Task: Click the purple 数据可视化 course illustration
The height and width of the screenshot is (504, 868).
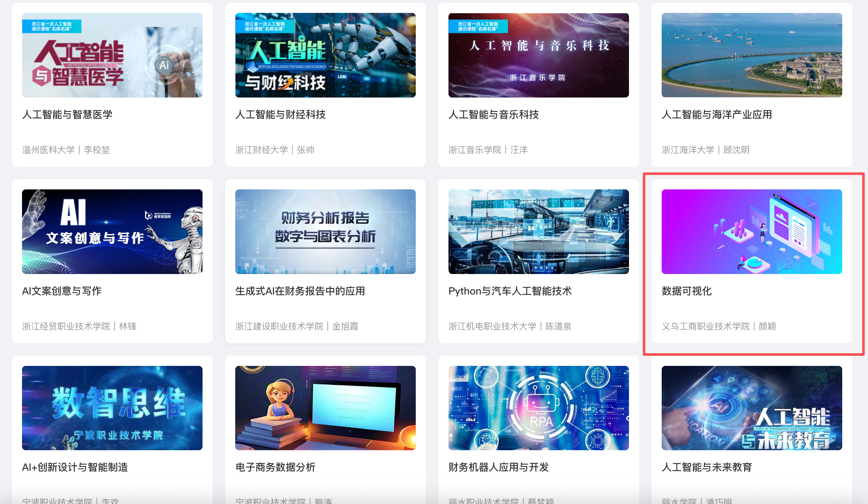Action: (x=752, y=232)
